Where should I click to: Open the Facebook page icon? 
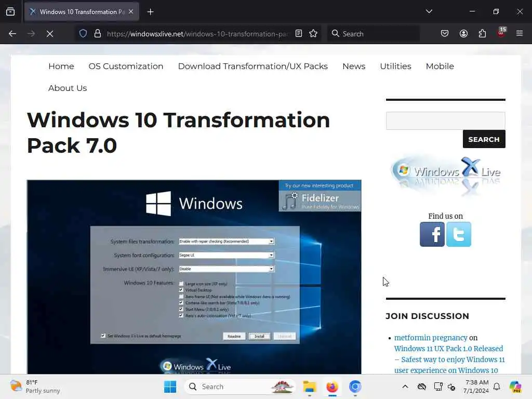pos(432,234)
